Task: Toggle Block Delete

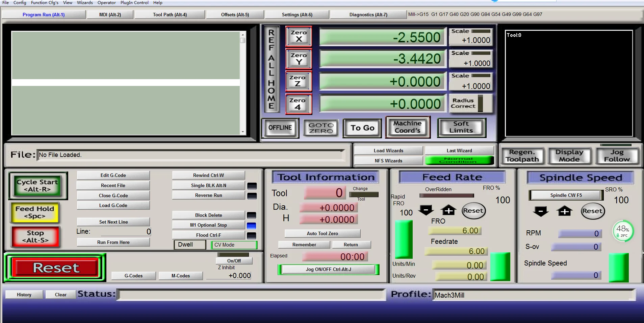Action: click(208, 215)
